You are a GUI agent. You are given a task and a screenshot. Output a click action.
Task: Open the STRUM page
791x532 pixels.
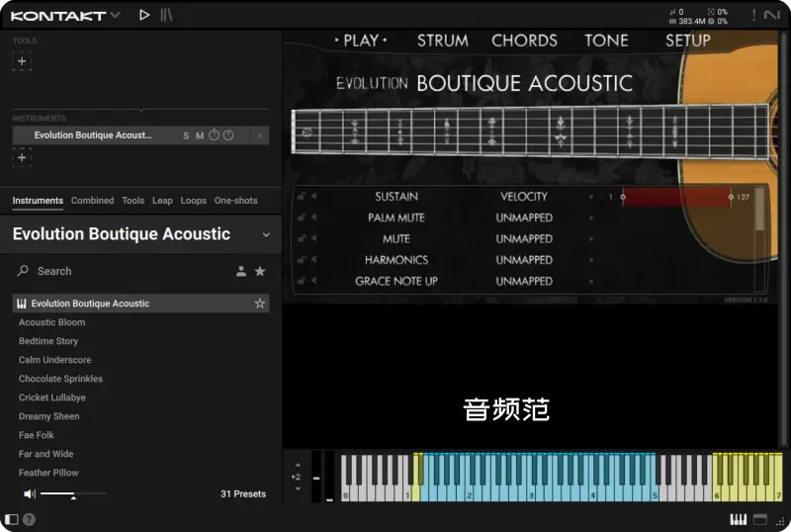pyautogui.click(x=442, y=41)
